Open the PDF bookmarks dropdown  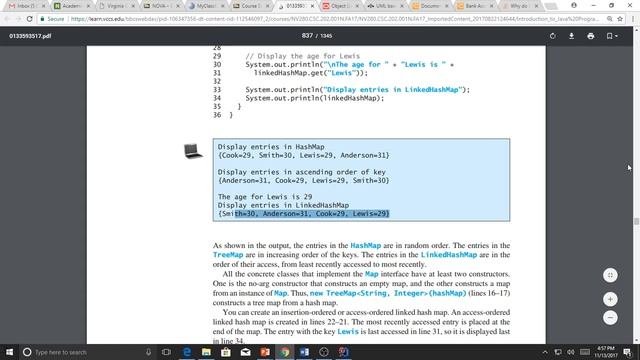(611, 36)
